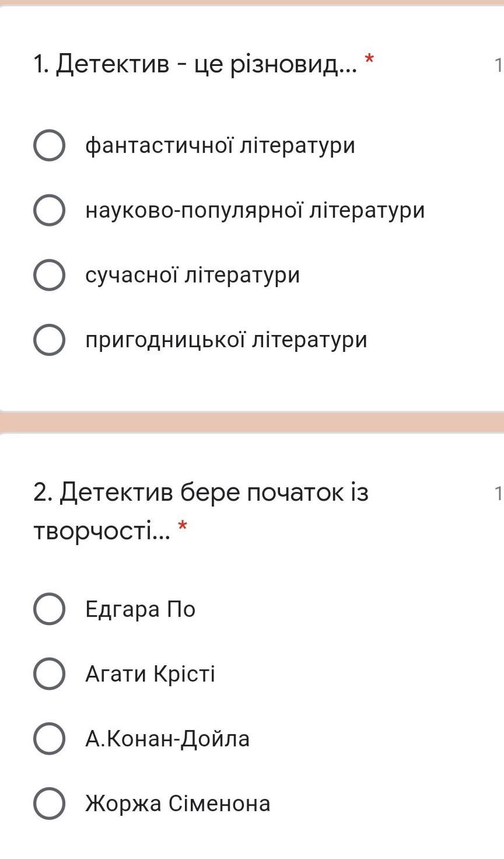Pick the 'Жоржа Сіменона' radio circle
This screenshot has width=504, height=859.
pyautogui.click(x=49, y=804)
